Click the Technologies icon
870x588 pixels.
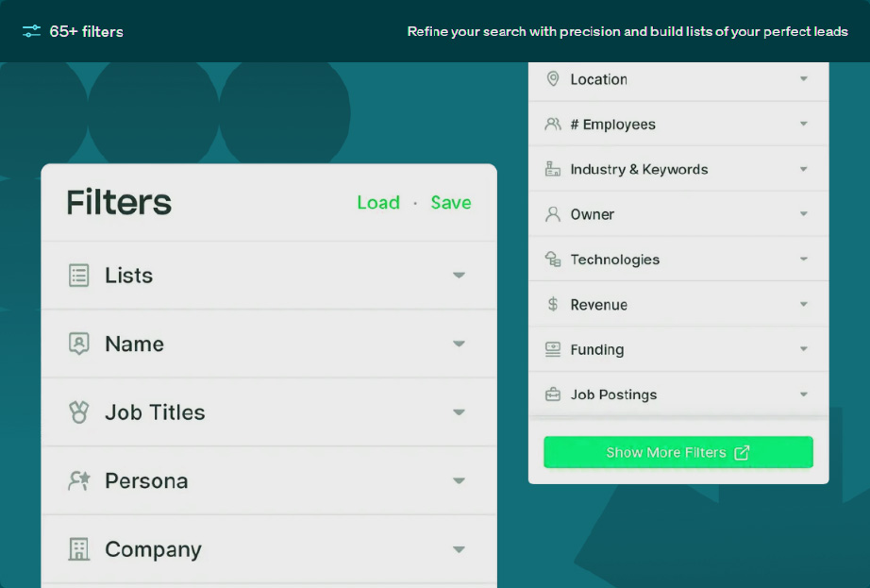[x=553, y=259]
